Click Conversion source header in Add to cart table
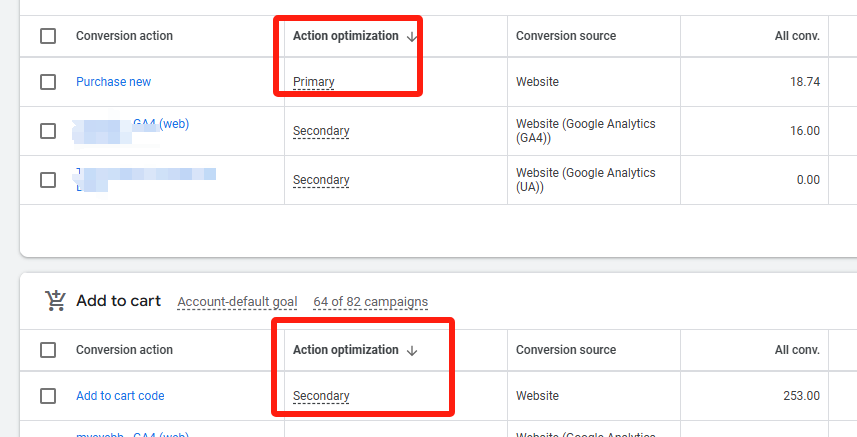857x437 pixels. click(565, 350)
